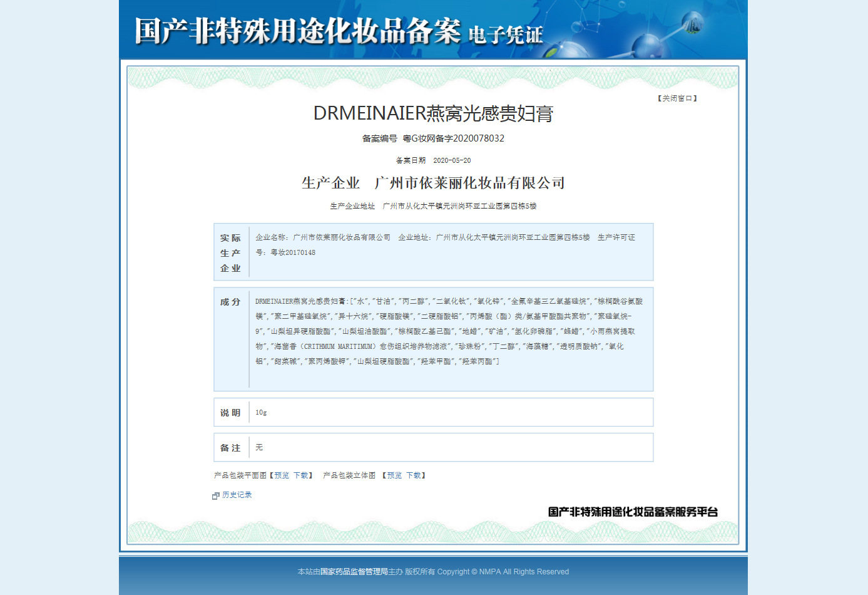868x595 pixels.
Task: Click the header banner title 国产非特殊用途化妆品备案
Action: [x=298, y=31]
